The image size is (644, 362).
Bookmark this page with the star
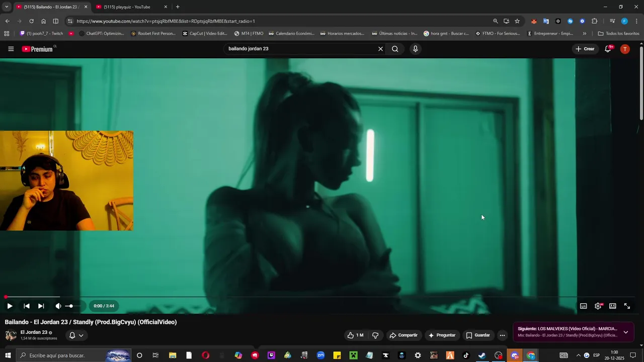tap(517, 21)
